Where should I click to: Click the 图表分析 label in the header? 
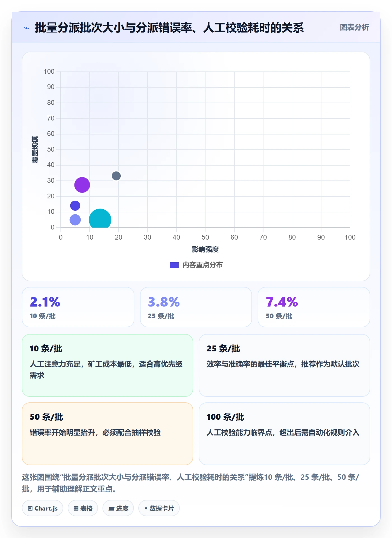354,27
